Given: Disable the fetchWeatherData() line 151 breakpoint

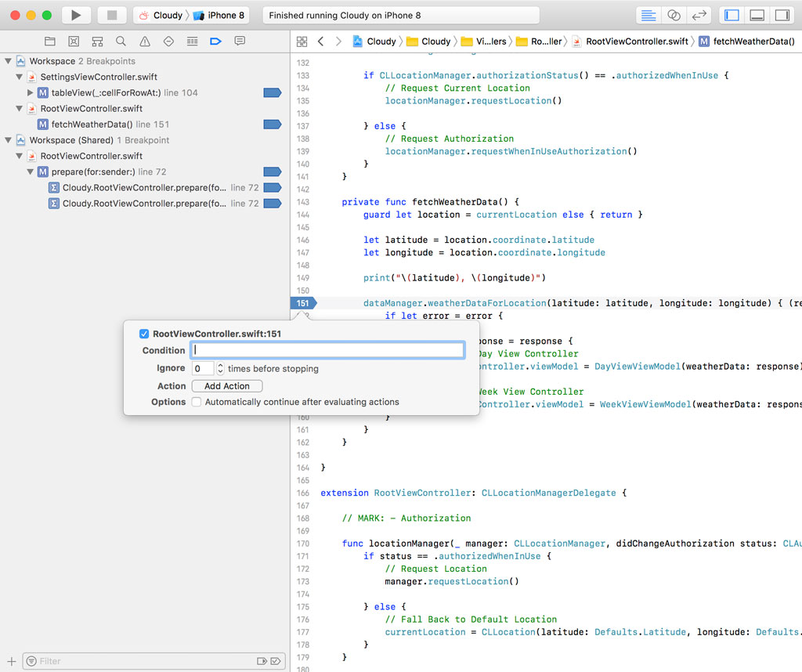Looking at the screenshot, I should tap(272, 125).
